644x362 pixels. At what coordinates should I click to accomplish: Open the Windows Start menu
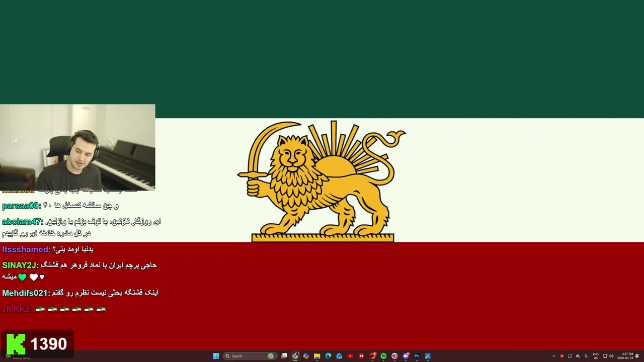click(216, 356)
